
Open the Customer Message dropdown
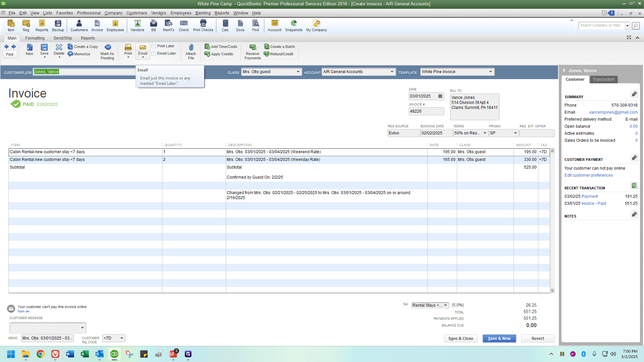point(83,328)
